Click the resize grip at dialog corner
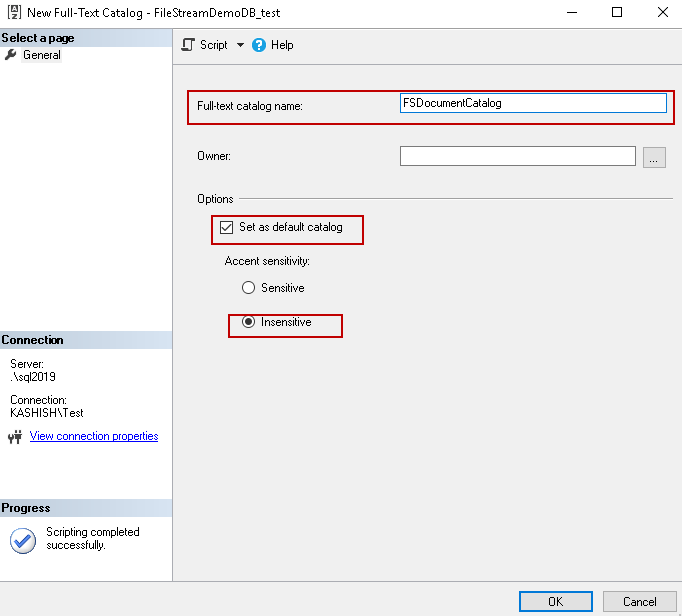This screenshot has height=616, width=682. 675,609
